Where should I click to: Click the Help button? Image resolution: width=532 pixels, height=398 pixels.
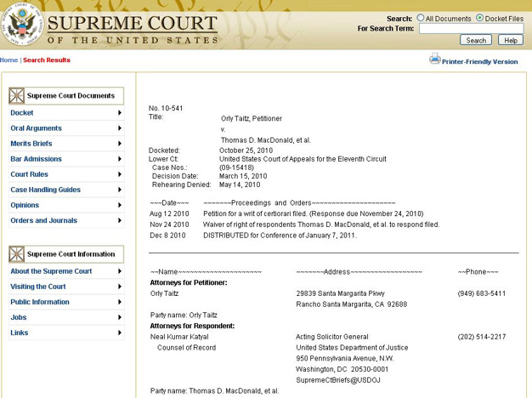click(511, 40)
